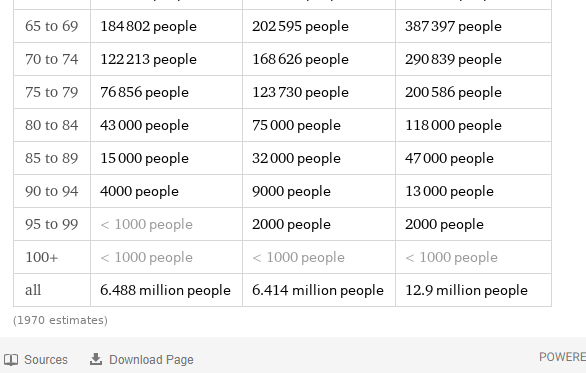Screen dimensions: 586x373
Task: Click the Sources book icon
Action: click(11, 360)
